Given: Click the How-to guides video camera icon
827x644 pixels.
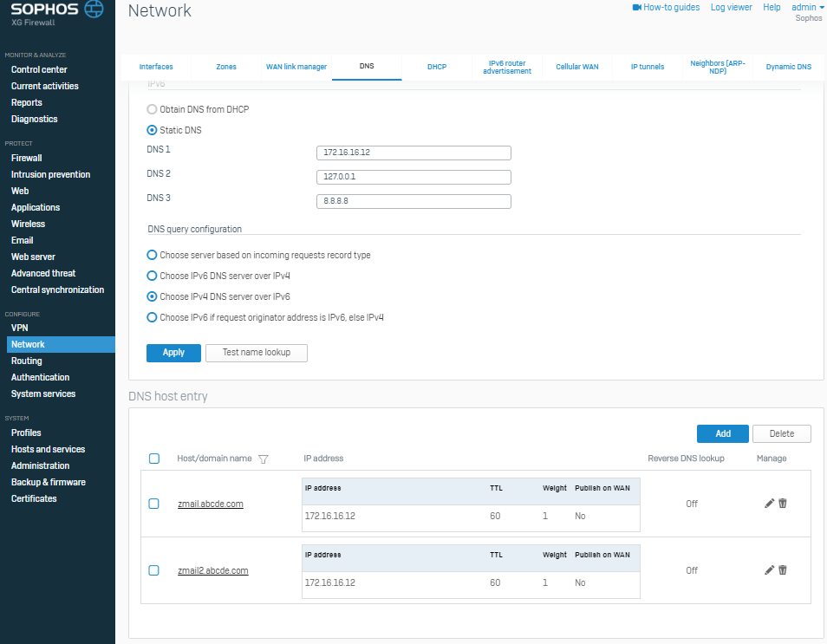Looking at the screenshot, I should click(x=636, y=8).
